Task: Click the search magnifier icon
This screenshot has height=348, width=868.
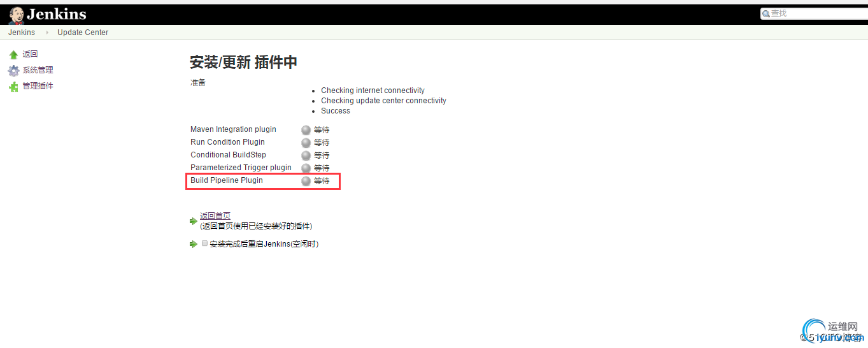Action: click(766, 13)
